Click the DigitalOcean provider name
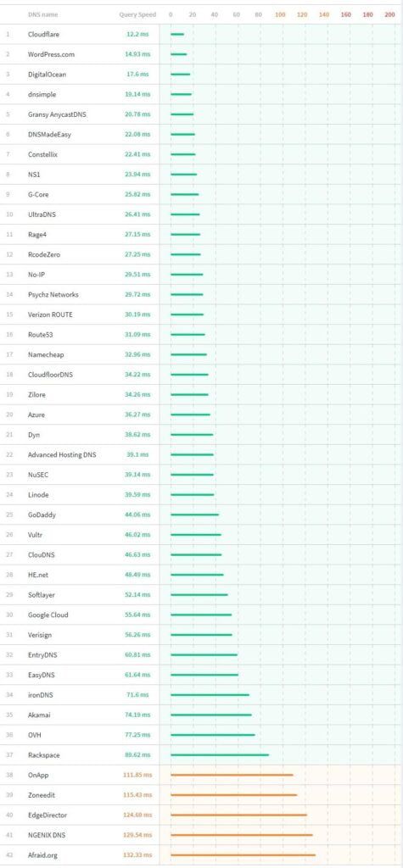This screenshot has height=868, width=403. (47, 75)
